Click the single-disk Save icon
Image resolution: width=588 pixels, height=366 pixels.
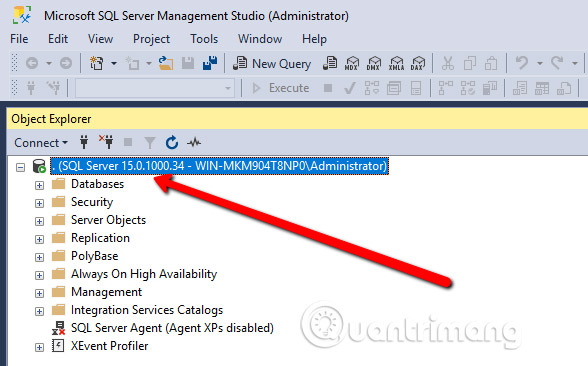tap(188, 63)
